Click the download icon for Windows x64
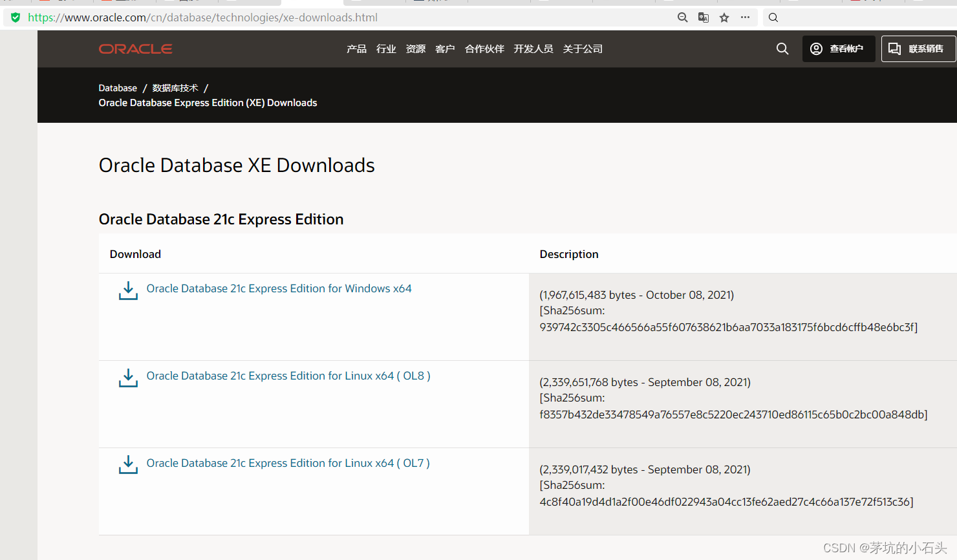The height and width of the screenshot is (560, 957). pos(128,291)
